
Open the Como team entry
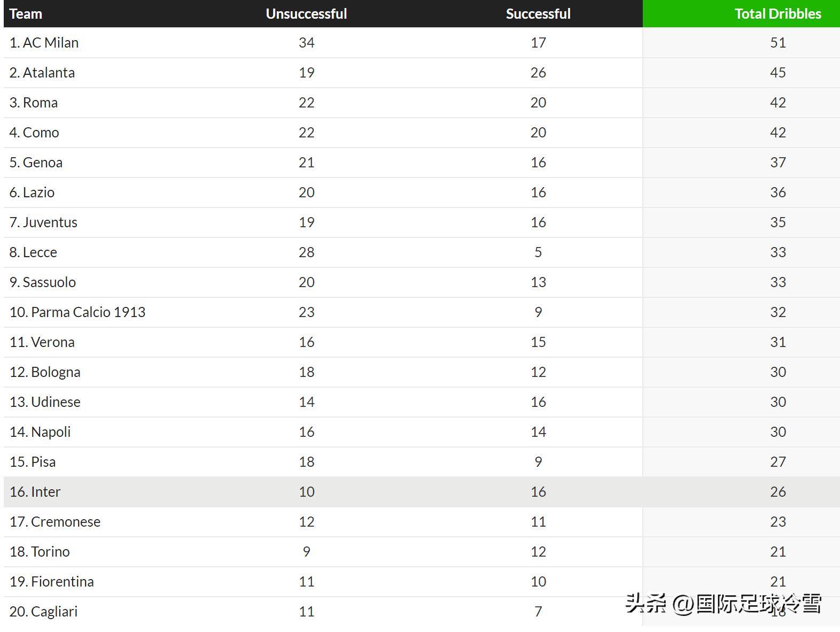click(x=41, y=133)
